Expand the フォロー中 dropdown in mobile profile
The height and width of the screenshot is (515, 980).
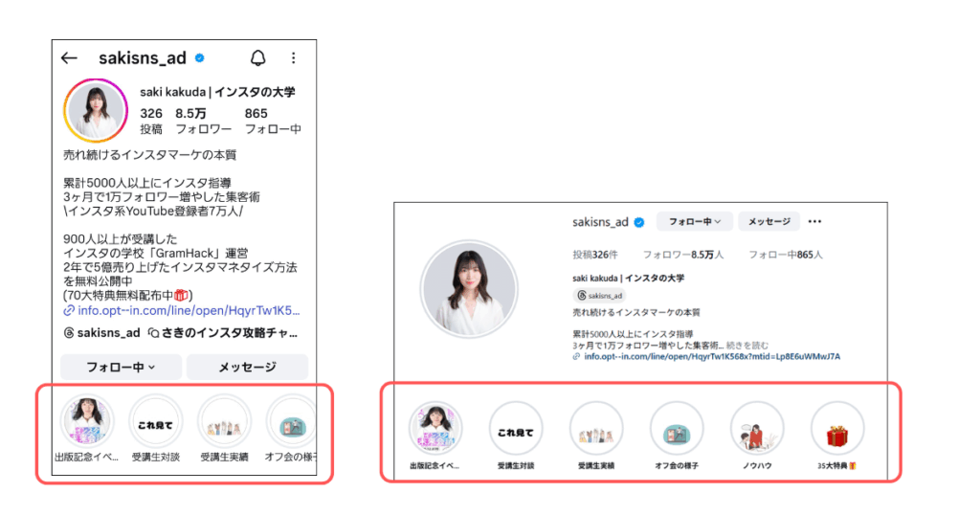coord(122,367)
